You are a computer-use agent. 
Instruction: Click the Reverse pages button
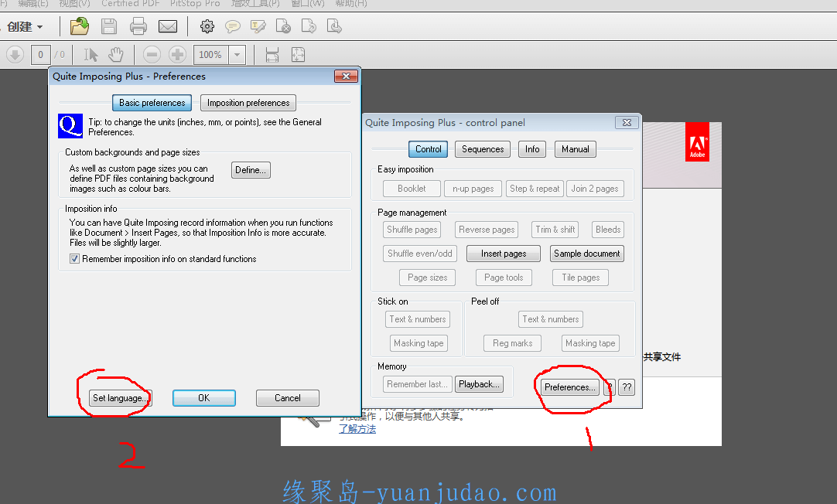[487, 230]
